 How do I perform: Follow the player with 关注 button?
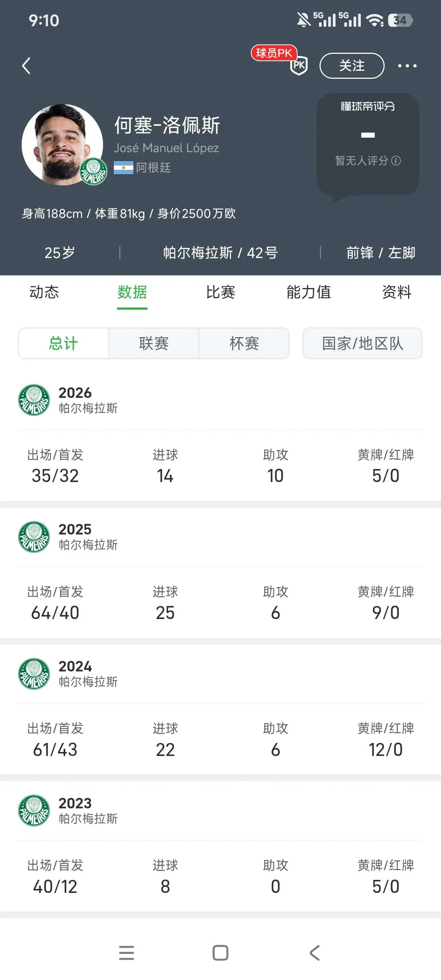point(352,66)
